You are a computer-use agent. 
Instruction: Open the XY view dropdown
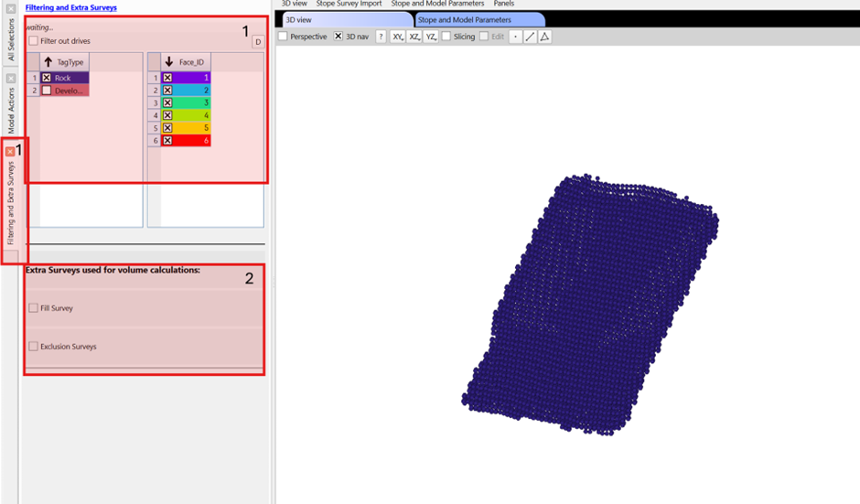[398, 37]
